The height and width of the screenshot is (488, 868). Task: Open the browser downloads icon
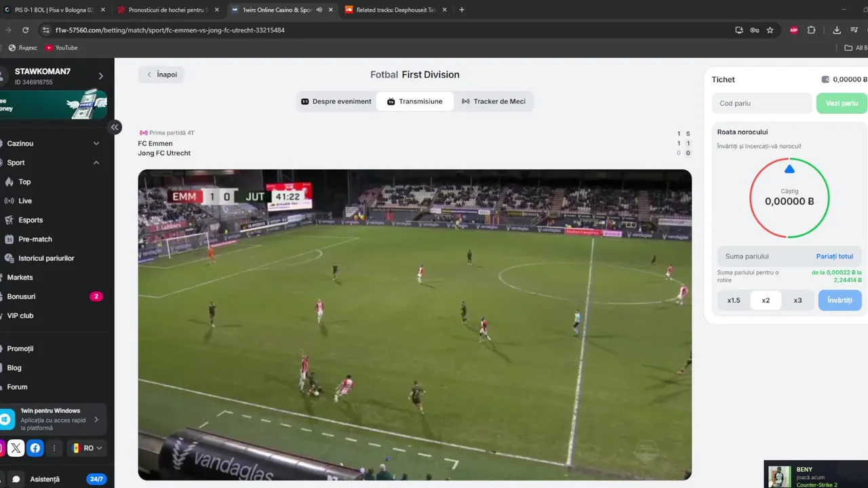point(837,30)
